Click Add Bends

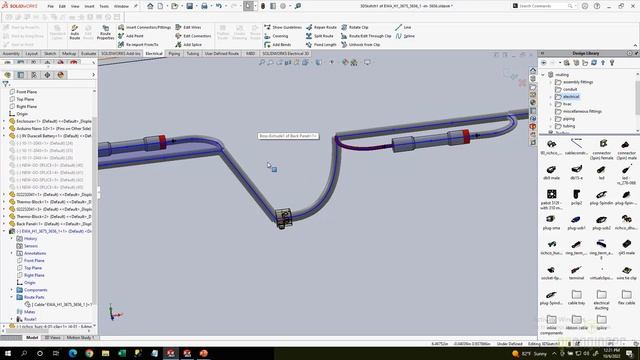[278, 44]
